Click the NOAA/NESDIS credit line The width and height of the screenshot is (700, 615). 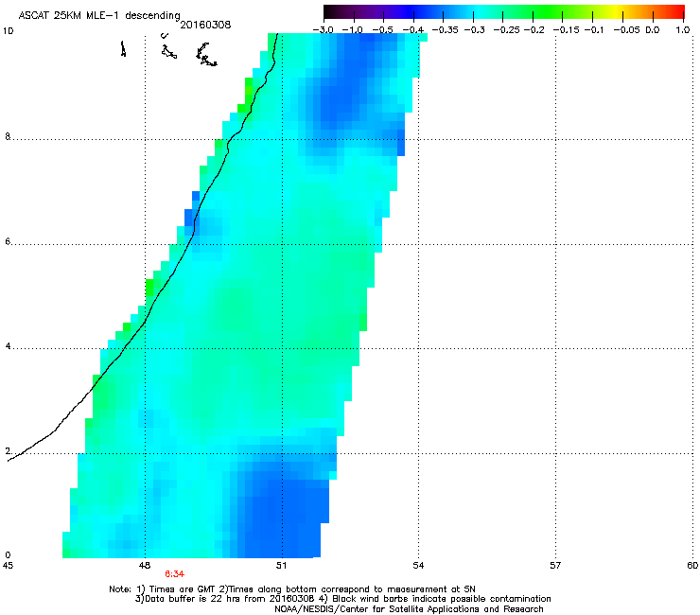point(409,609)
